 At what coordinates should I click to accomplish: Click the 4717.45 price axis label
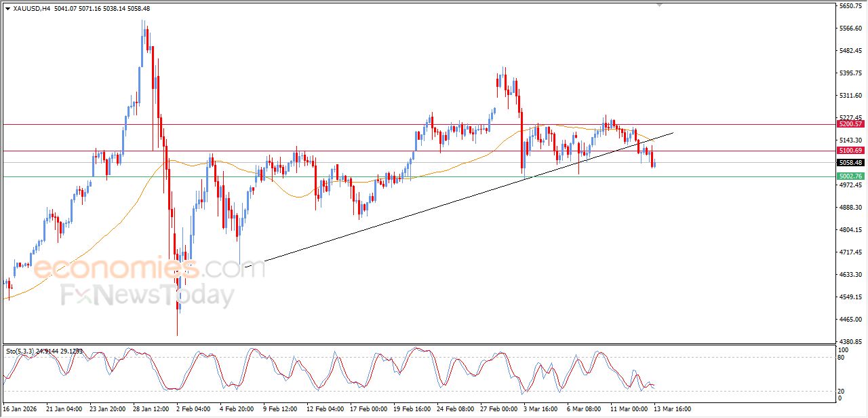click(x=850, y=252)
